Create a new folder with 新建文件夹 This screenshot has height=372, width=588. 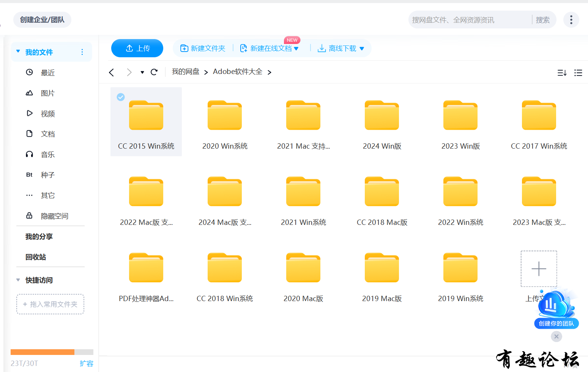[x=203, y=48]
